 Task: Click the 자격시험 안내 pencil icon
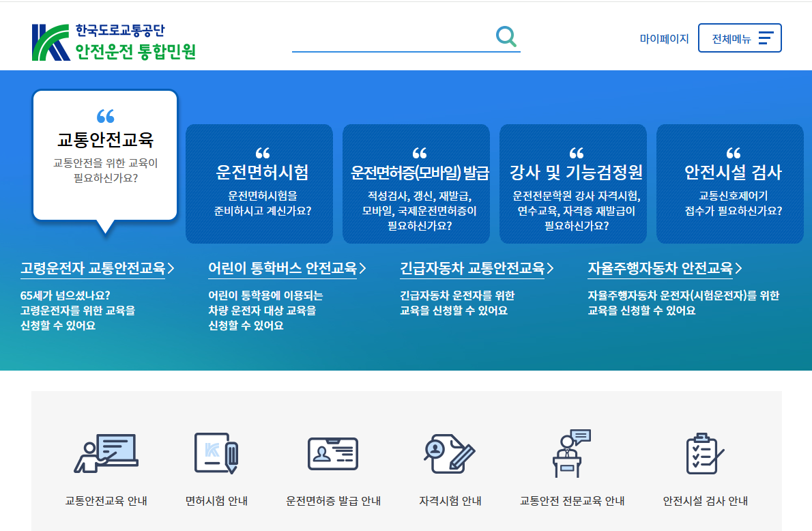pyautogui.click(x=448, y=453)
